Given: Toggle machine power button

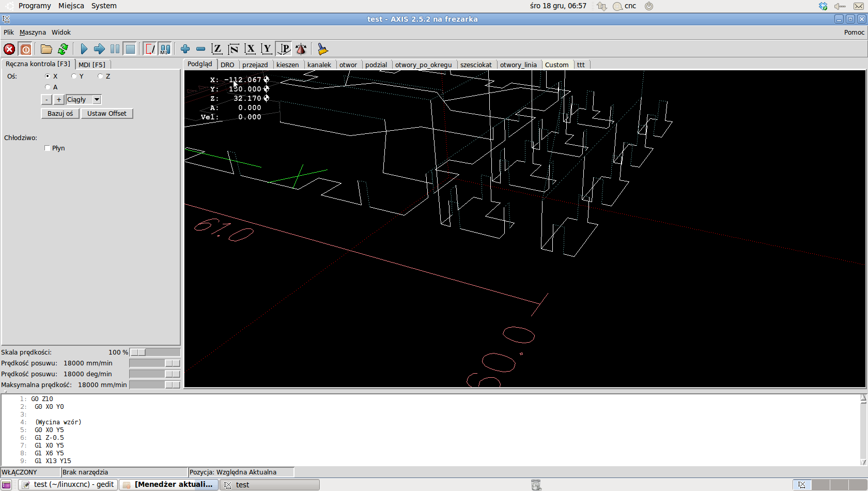Looking at the screenshot, I should [x=26, y=49].
